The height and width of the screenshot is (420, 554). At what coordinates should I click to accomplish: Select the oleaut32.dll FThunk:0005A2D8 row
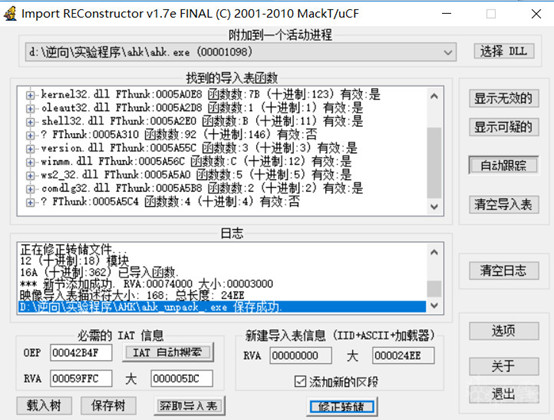point(202,108)
